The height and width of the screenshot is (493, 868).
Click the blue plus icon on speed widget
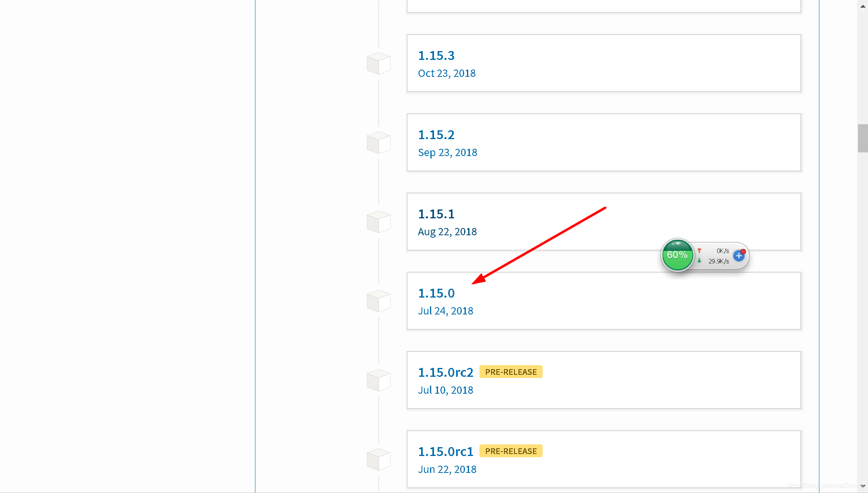tap(739, 256)
